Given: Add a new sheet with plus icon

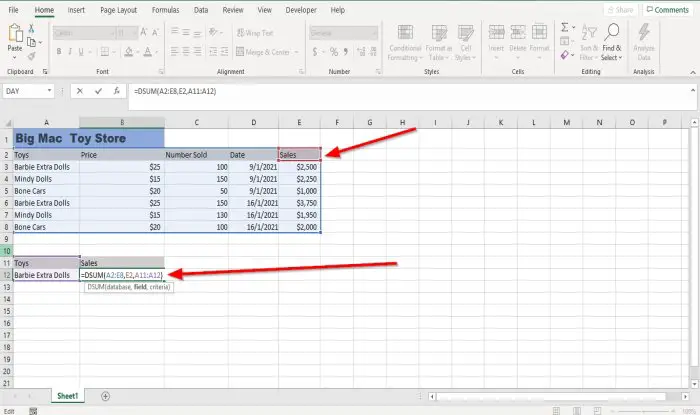Looking at the screenshot, I should click(x=105, y=396).
